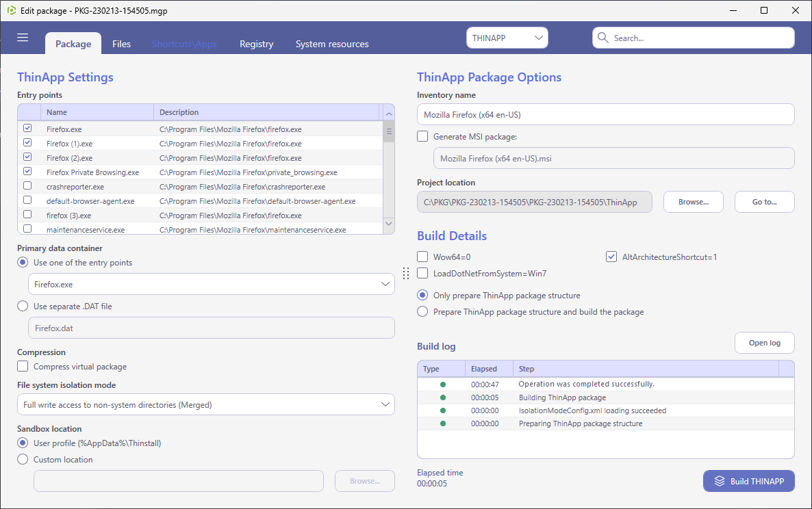
Task: Open the Shortcuts\Apps tab
Action: click(184, 44)
